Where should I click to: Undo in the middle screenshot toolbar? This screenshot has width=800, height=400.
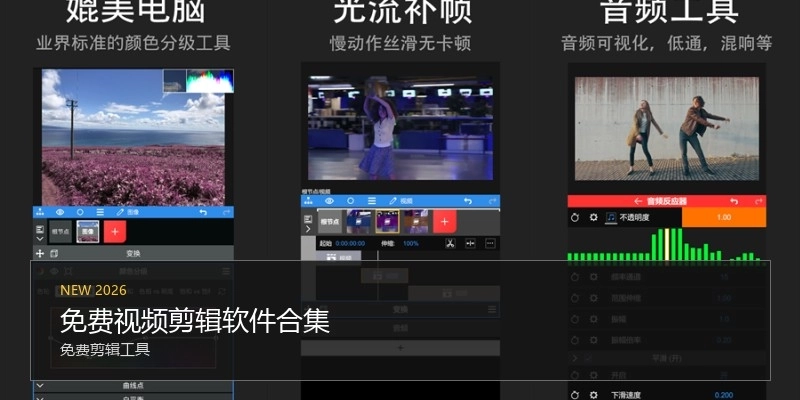coord(468,201)
